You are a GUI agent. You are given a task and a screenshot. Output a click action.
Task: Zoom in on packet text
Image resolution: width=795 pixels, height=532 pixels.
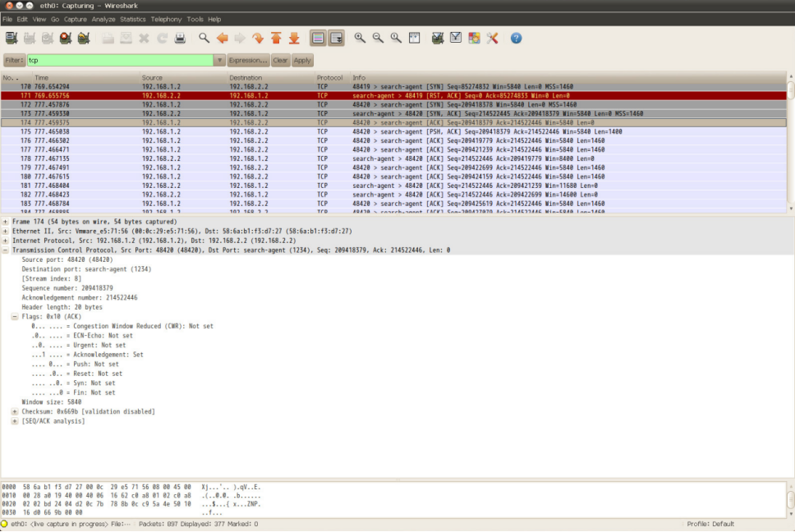pos(360,38)
